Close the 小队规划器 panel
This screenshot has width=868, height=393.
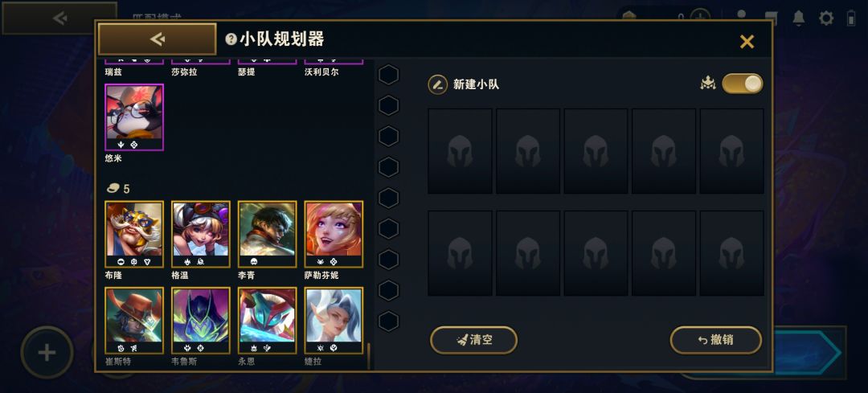tap(747, 42)
